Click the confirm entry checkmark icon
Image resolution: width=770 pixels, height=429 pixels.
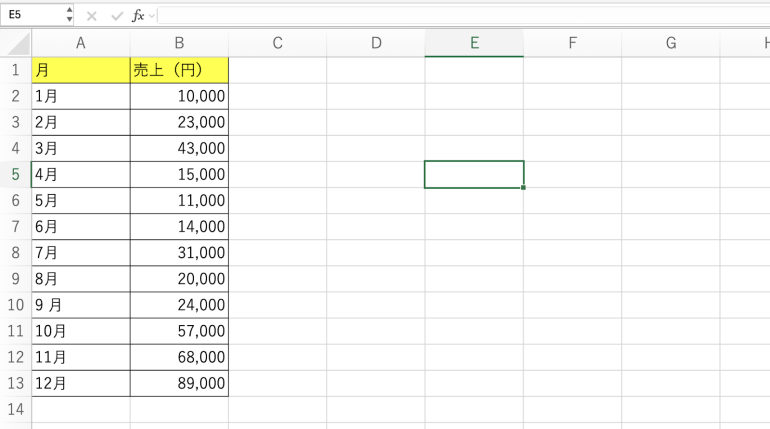[117, 16]
